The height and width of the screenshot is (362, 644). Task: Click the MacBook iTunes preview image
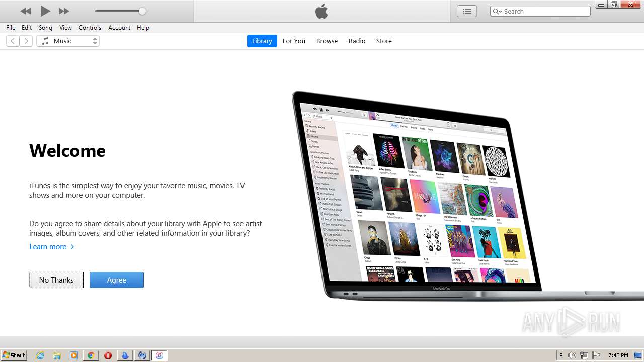[x=468, y=196]
